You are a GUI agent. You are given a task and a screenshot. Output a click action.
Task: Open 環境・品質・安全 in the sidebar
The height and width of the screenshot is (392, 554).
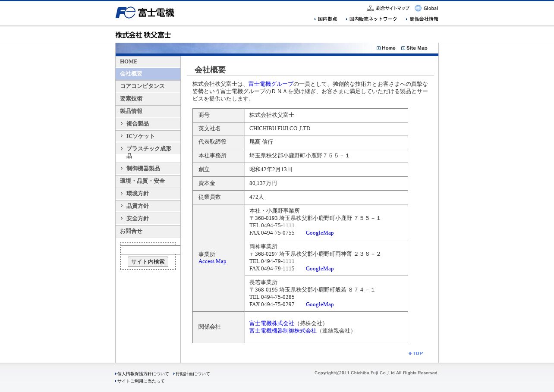click(x=148, y=181)
